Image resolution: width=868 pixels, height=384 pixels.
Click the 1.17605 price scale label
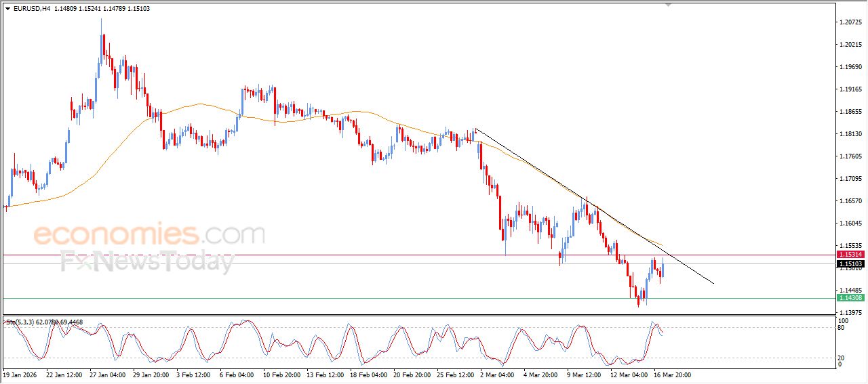coord(850,156)
